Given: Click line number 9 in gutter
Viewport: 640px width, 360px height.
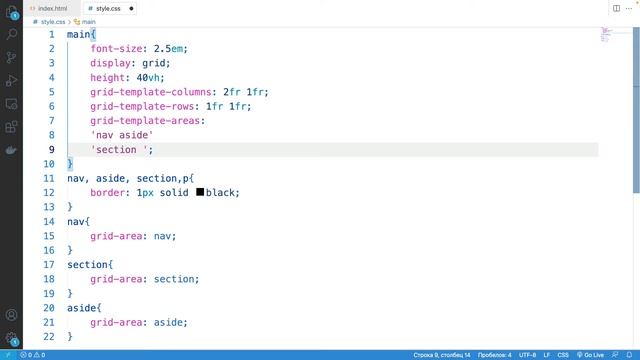Looking at the screenshot, I should pos(51,149).
